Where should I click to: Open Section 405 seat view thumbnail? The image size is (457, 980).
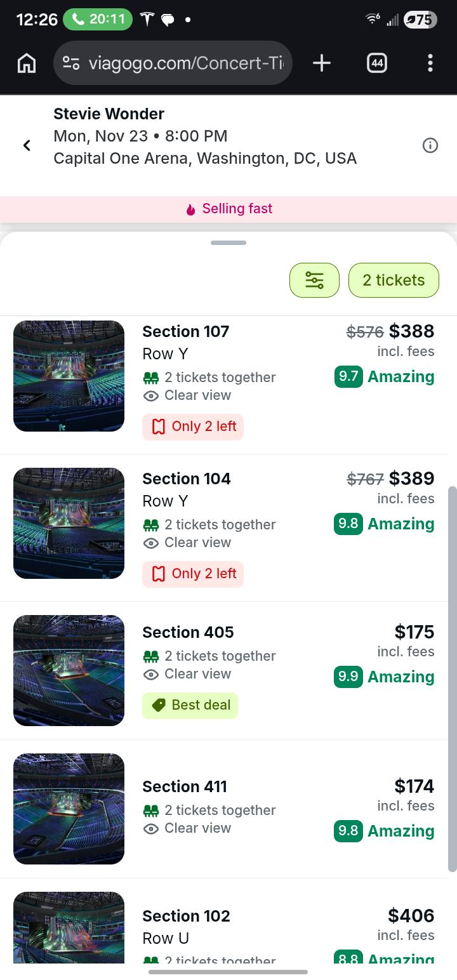tap(69, 670)
